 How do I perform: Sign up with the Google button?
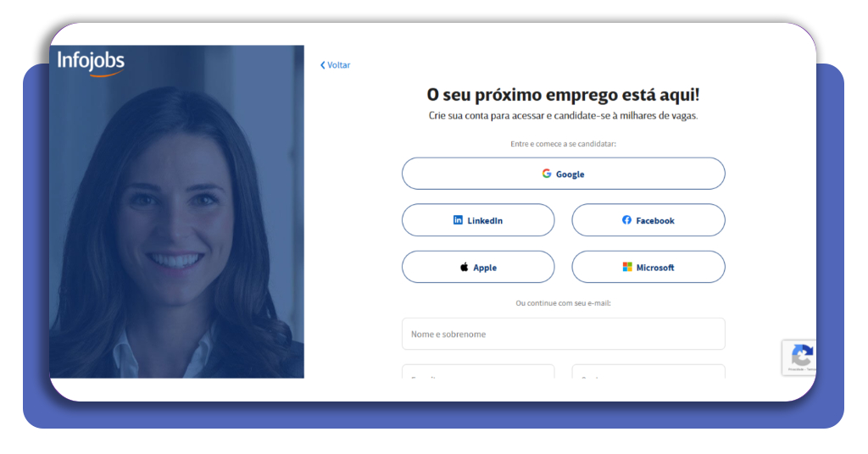[563, 174]
